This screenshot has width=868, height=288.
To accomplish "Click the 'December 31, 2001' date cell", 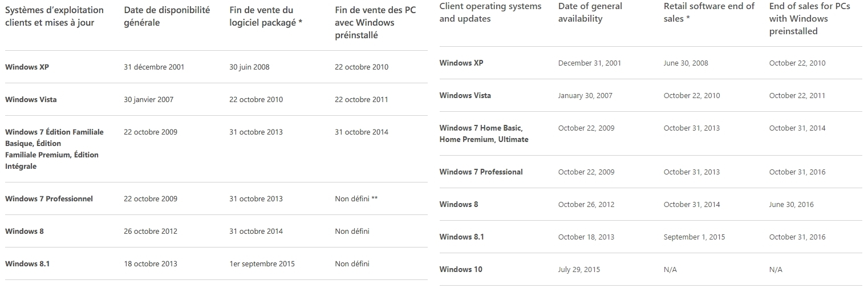I will [x=590, y=63].
